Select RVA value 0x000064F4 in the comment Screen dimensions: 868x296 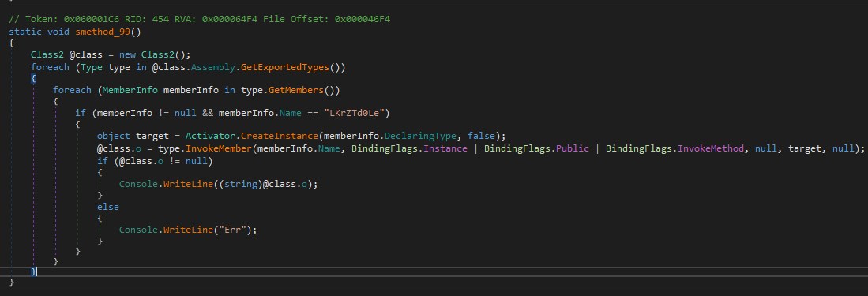pos(230,19)
